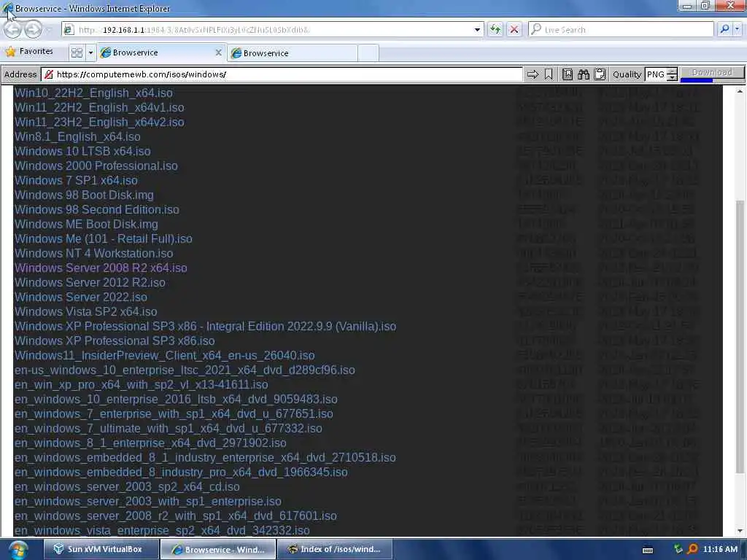Click the Refresh button beside the URL bar

tap(495, 29)
